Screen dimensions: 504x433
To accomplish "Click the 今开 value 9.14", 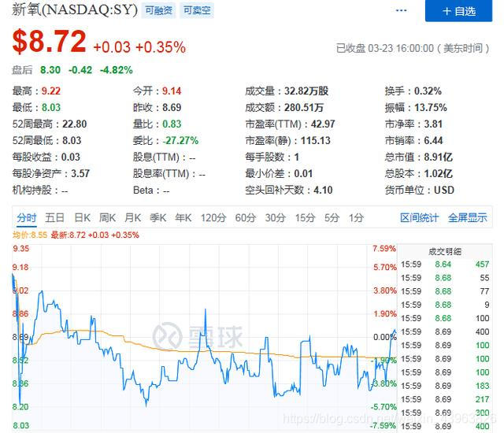I will coord(172,91).
